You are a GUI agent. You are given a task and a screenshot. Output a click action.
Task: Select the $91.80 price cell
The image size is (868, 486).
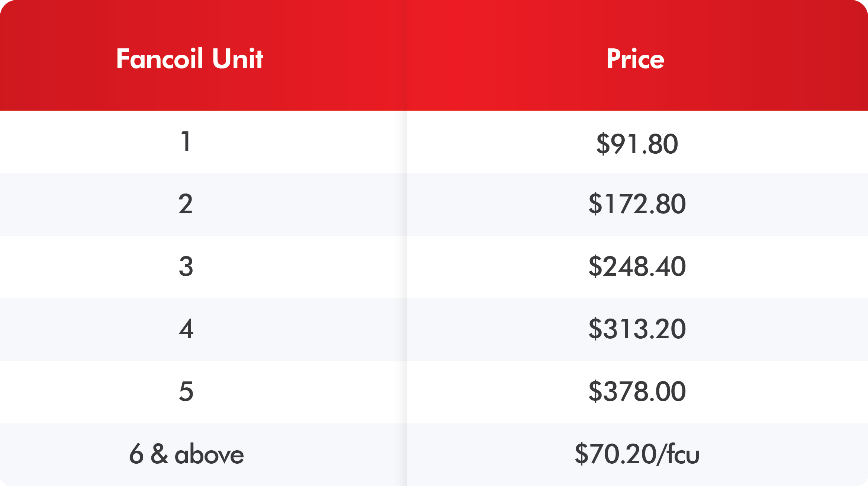pyautogui.click(x=637, y=142)
